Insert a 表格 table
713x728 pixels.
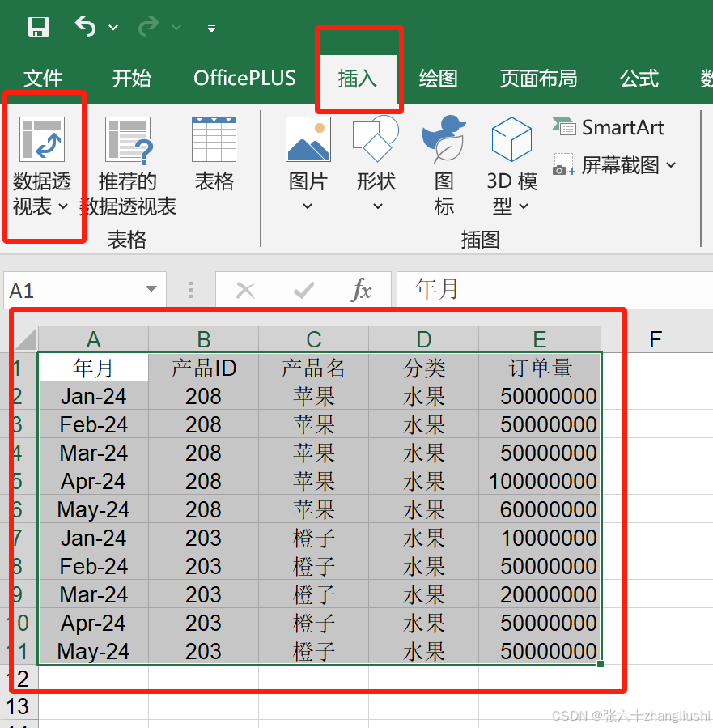point(214,153)
